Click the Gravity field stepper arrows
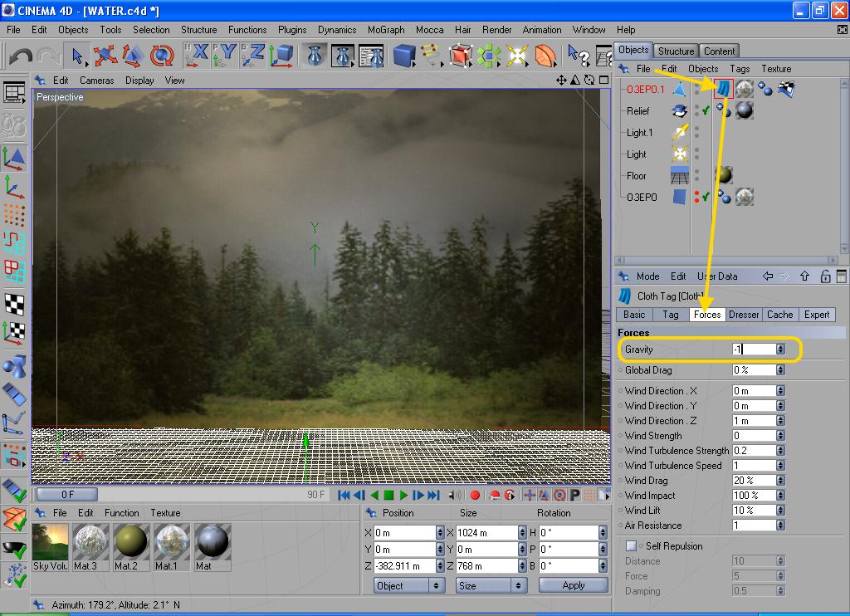850x616 pixels. point(780,350)
